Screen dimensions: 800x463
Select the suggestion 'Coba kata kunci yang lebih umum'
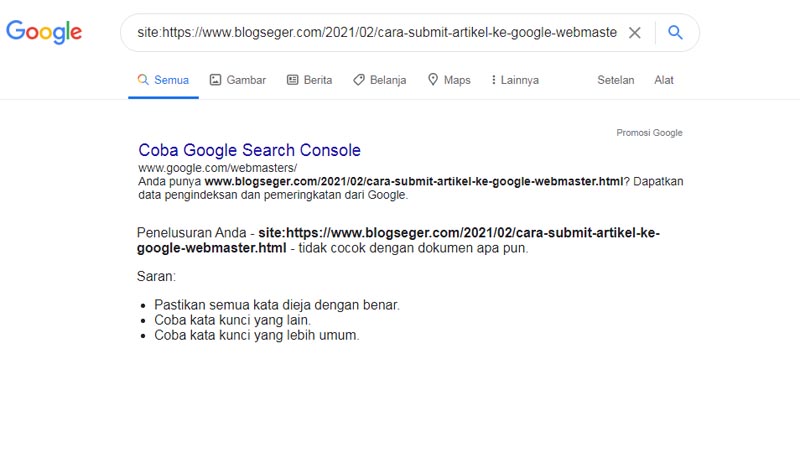(x=257, y=335)
